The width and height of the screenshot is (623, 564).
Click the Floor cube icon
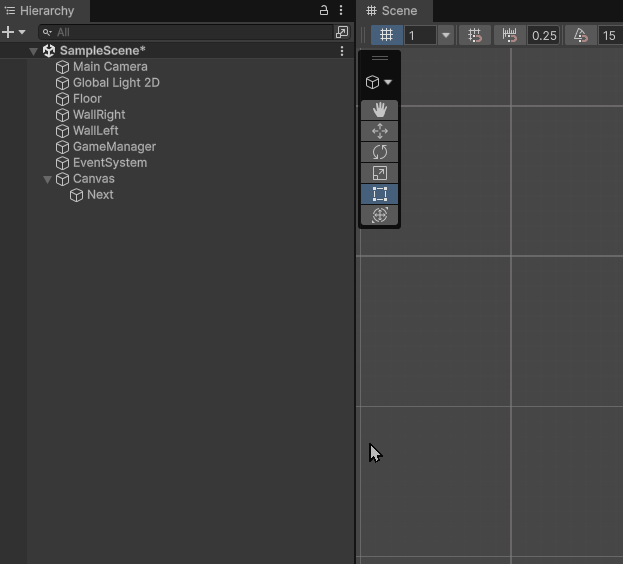[x=62, y=99]
